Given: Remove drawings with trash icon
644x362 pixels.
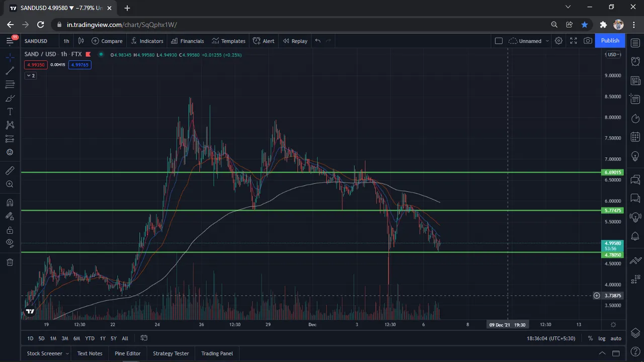Looking at the screenshot, I should coord(10,262).
